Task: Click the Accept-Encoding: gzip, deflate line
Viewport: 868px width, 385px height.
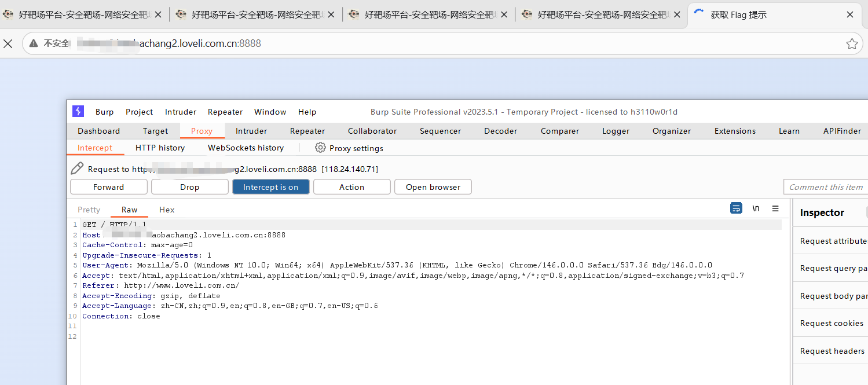Action: click(151, 296)
